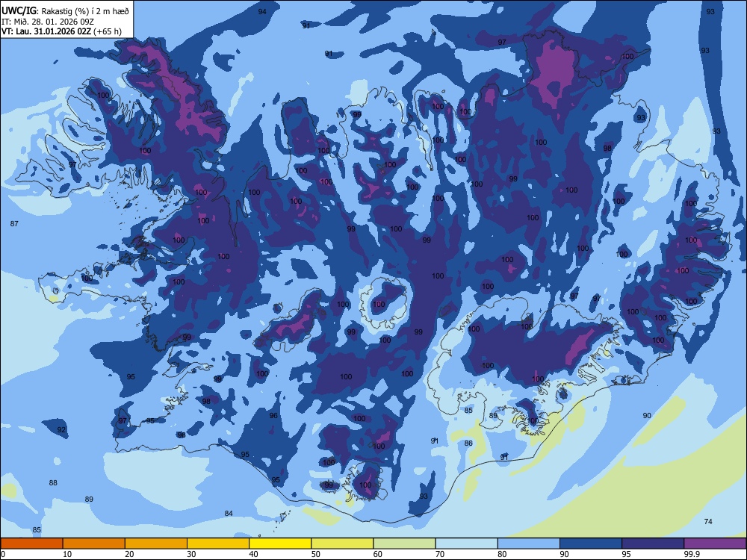Screen dimensions: 747x560
Task: Click the legend tick label '30'
Action: coord(191,554)
